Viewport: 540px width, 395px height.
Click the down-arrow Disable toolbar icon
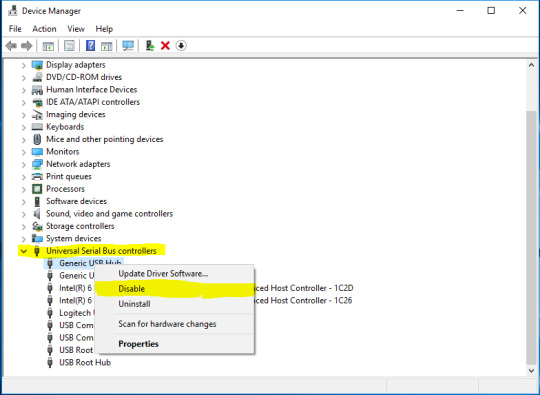click(181, 45)
